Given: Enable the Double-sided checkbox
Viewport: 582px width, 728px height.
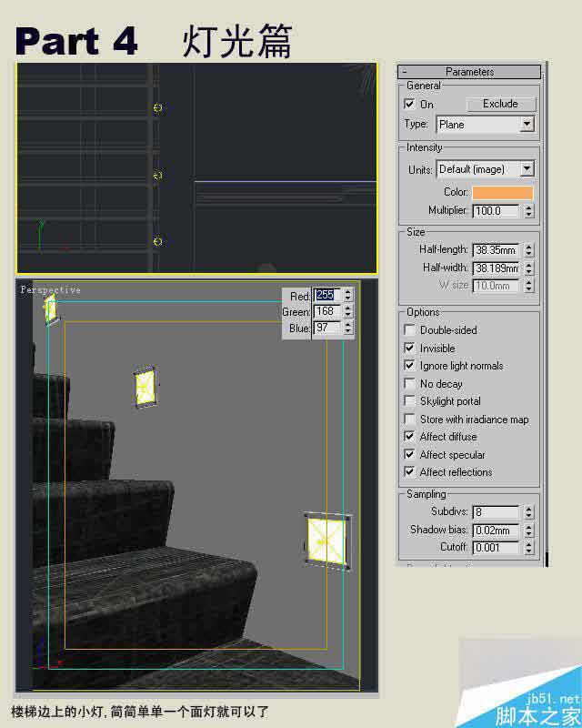Looking at the screenshot, I should (409, 330).
